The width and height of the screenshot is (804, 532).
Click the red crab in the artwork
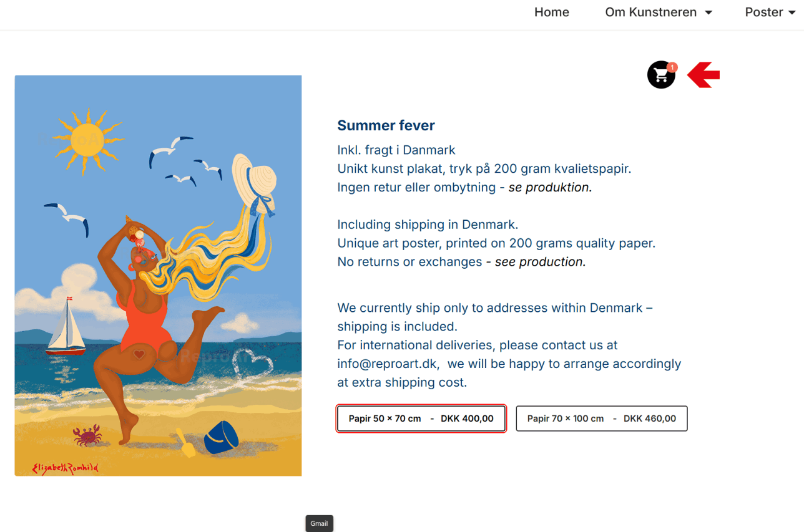pyautogui.click(x=87, y=435)
